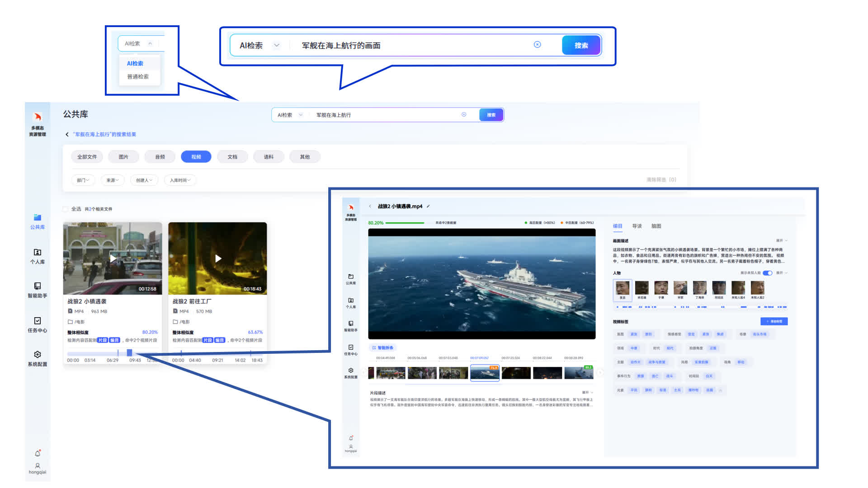Expand the 画面描述 section
868x488 pixels.
coord(782,240)
